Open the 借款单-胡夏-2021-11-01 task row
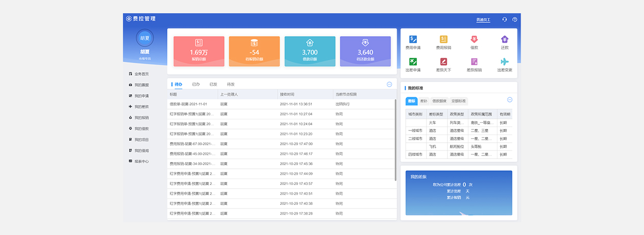Screen dimensions: 644x235 191,104
